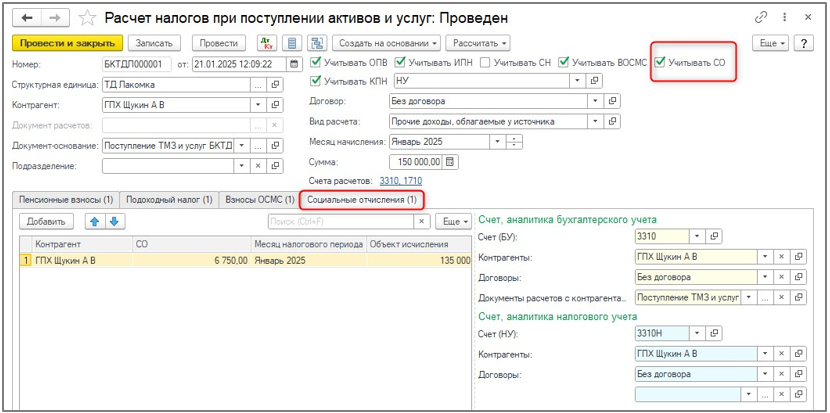Move the row up with the blue arrow
This screenshot has height=413, width=830.
click(x=95, y=221)
